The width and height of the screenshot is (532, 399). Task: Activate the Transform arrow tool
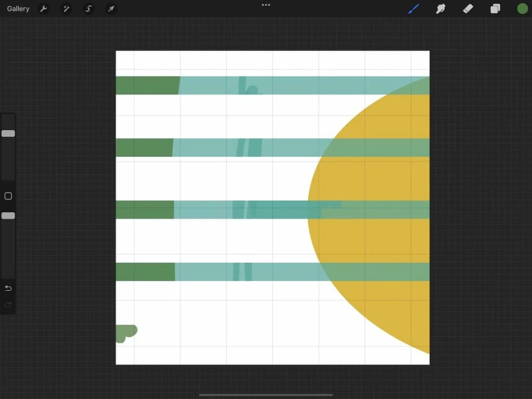[111, 9]
